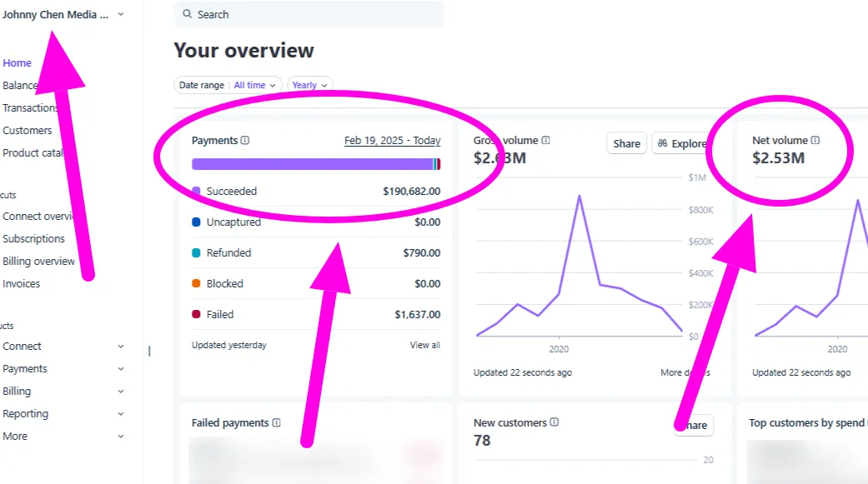Expand the Reporting section chevron
Image resolution: width=868 pixels, height=484 pixels.
click(121, 414)
